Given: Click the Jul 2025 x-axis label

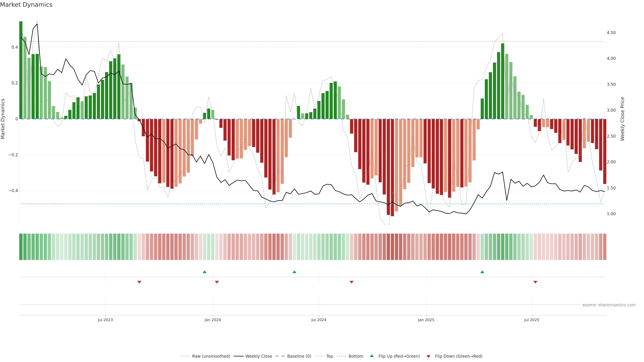Looking at the screenshot, I should click(x=531, y=320).
